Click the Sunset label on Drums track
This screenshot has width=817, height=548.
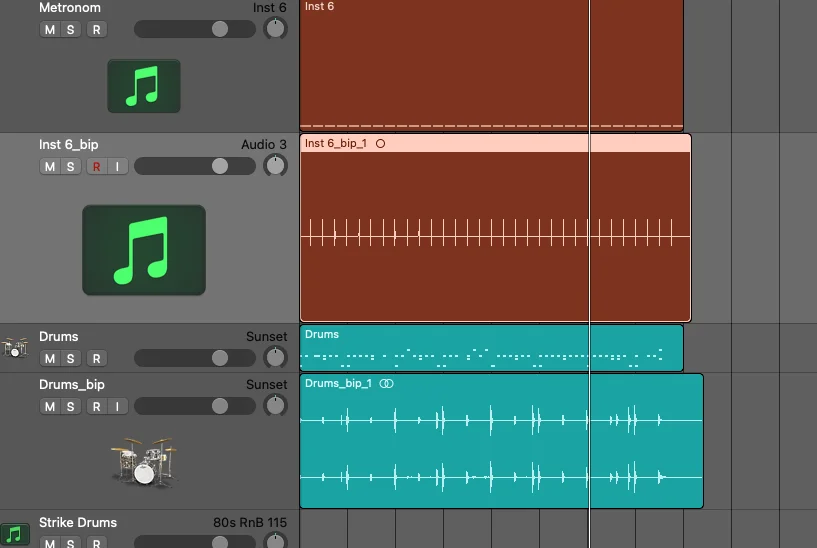tap(266, 337)
